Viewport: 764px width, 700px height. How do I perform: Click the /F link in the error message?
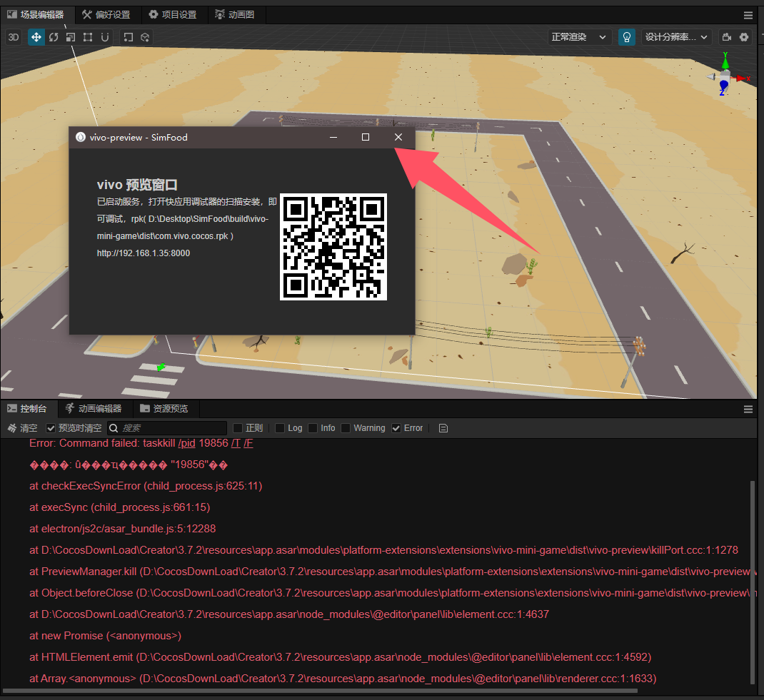[x=248, y=443]
